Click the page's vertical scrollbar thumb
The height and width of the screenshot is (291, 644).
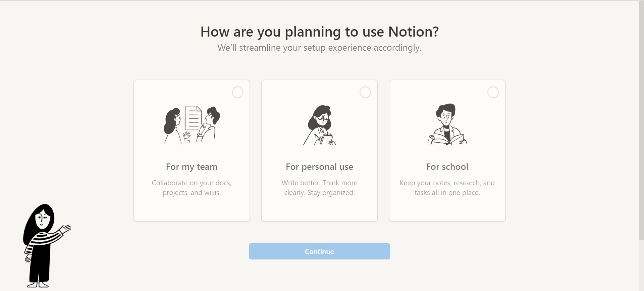(641, 121)
